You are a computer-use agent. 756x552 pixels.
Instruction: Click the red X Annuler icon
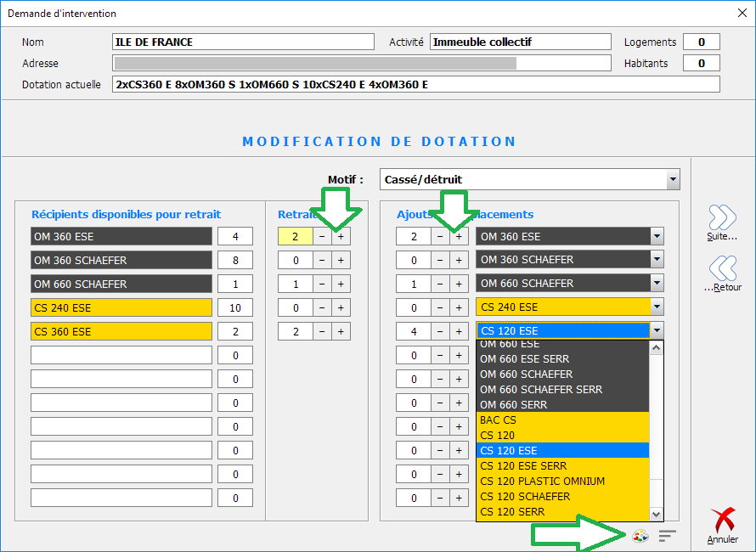point(723,521)
